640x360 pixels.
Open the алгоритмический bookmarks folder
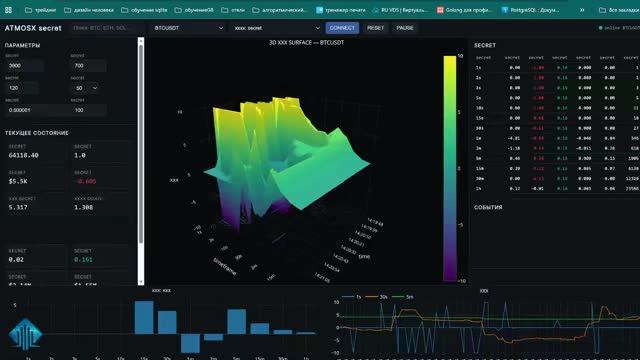(280, 10)
